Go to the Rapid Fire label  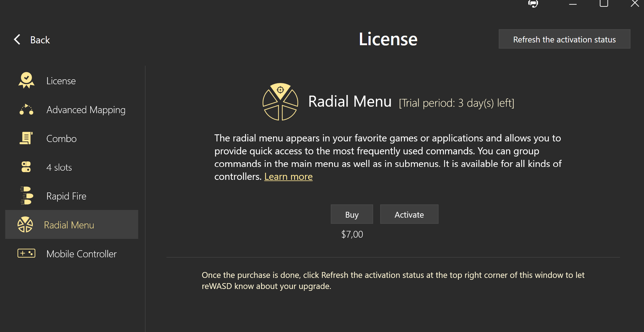[x=66, y=196]
